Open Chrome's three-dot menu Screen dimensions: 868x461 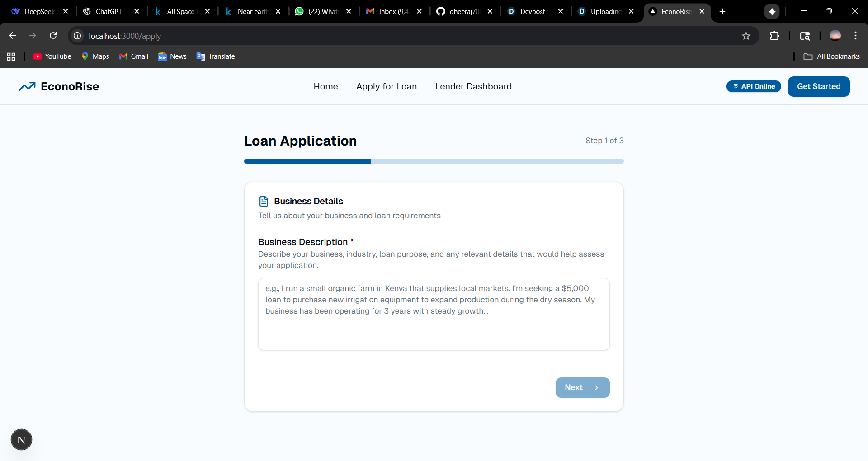[x=855, y=36]
